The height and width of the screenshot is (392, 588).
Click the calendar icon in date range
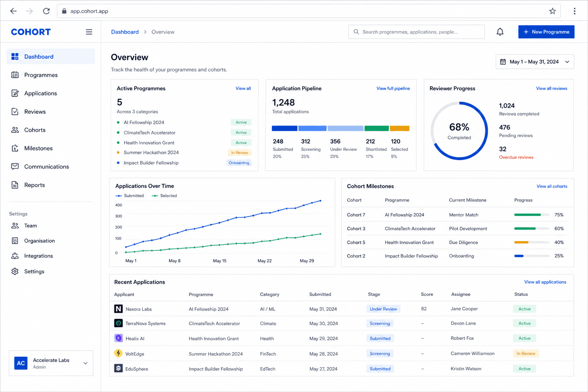click(503, 62)
